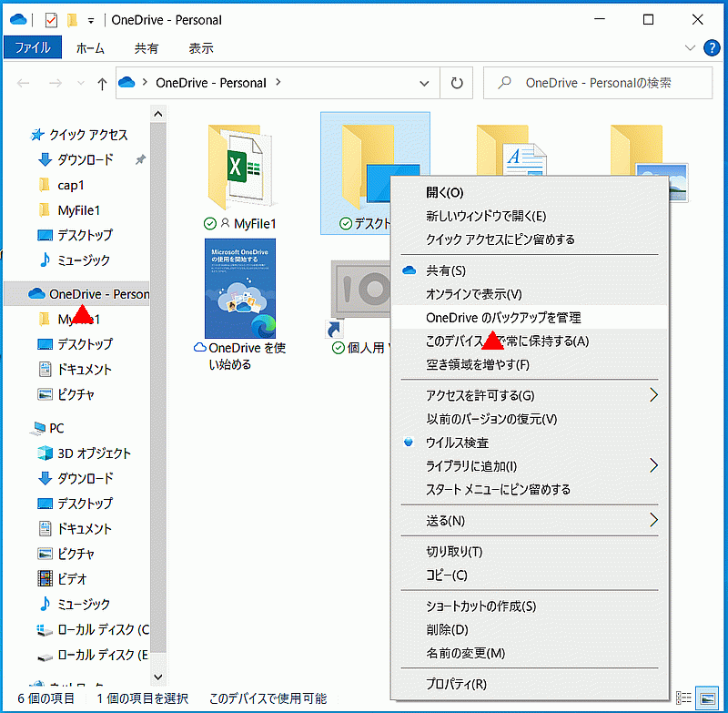Image resolution: width=728 pixels, height=713 pixels.
Task: Select オンラインで表示(V) in the context menu
Action: [x=530, y=294]
